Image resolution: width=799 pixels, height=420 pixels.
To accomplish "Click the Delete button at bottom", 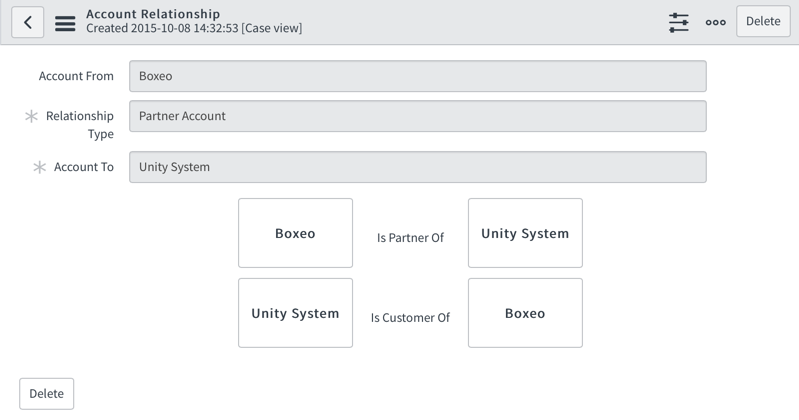I will click(x=46, y=393).
